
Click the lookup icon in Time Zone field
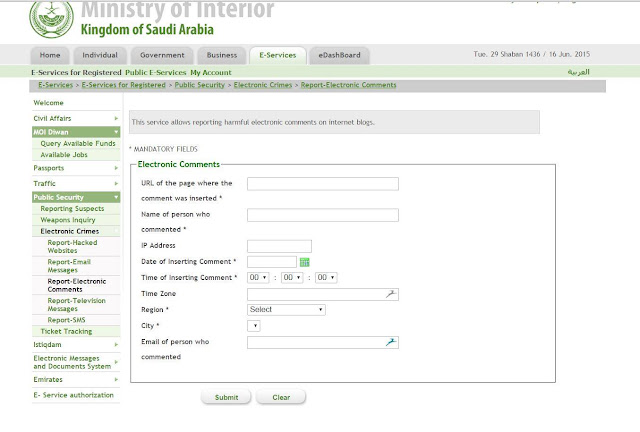391,294
